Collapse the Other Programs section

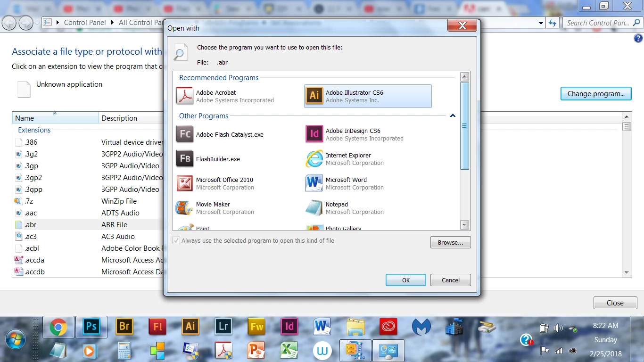pos(453,115)
